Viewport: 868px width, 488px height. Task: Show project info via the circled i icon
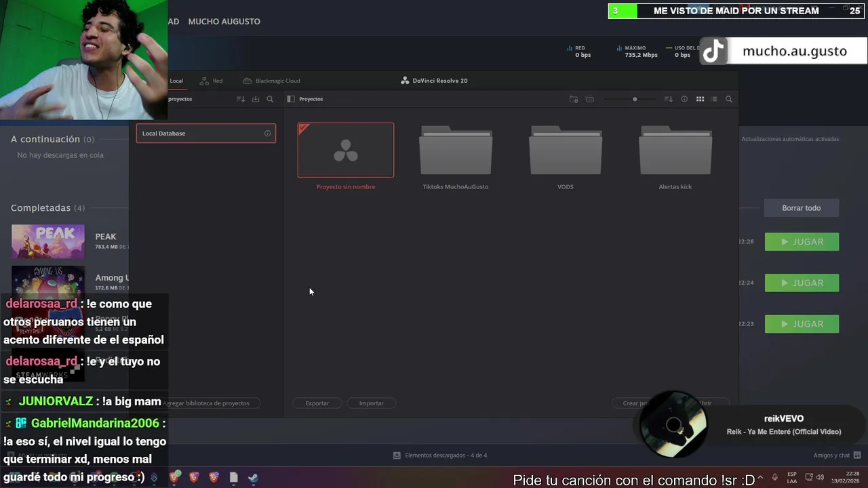(x=684, y=99)
